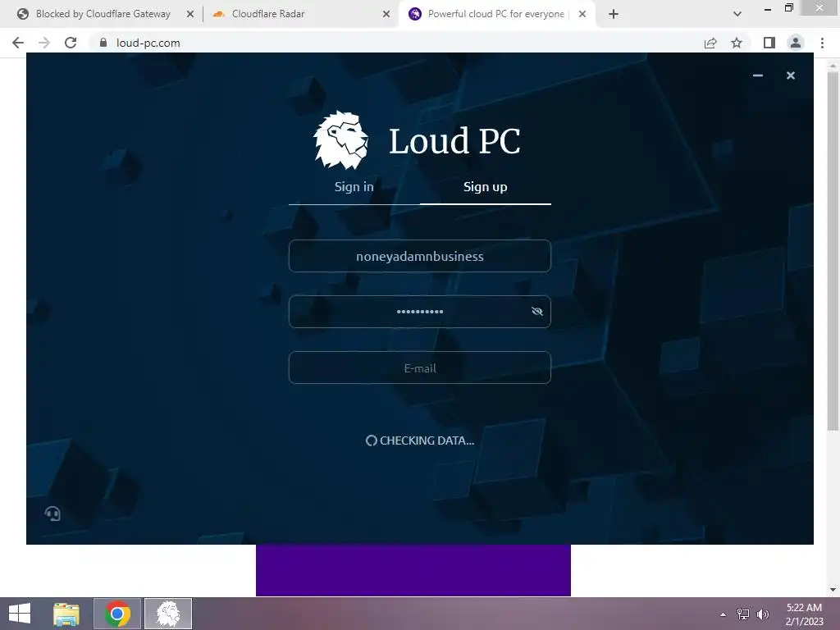840x630 pixels.
Task: Click the username field containing noneyadamnbusiness
Action: coord(420,256)
